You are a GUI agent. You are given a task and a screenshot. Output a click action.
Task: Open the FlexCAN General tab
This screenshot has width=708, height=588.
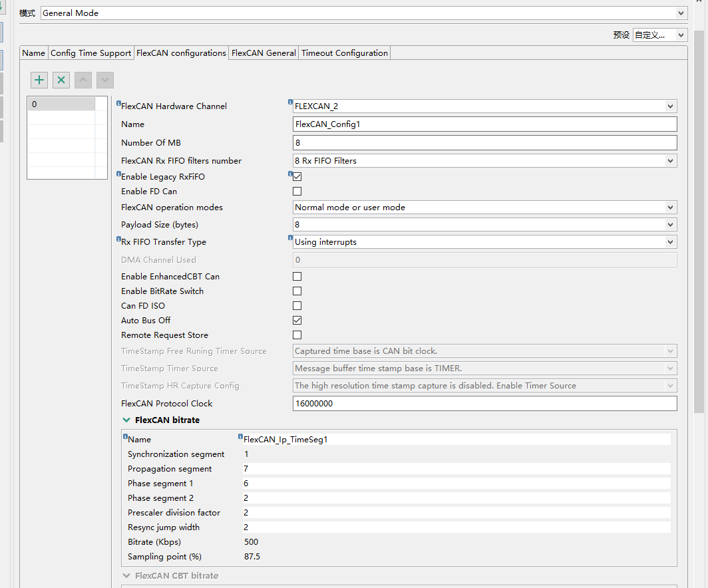coord(264,53)
